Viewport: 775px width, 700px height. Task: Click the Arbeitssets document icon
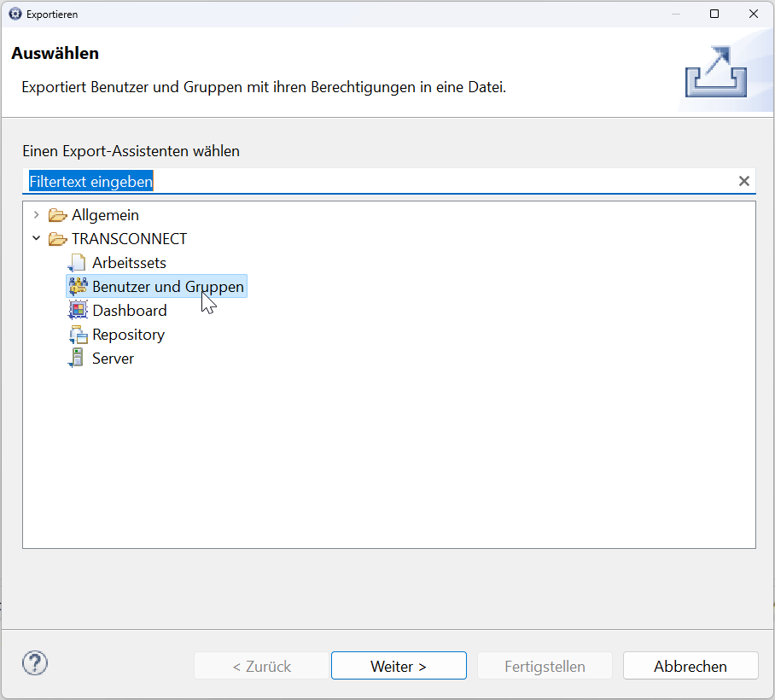tap(77, 263)
